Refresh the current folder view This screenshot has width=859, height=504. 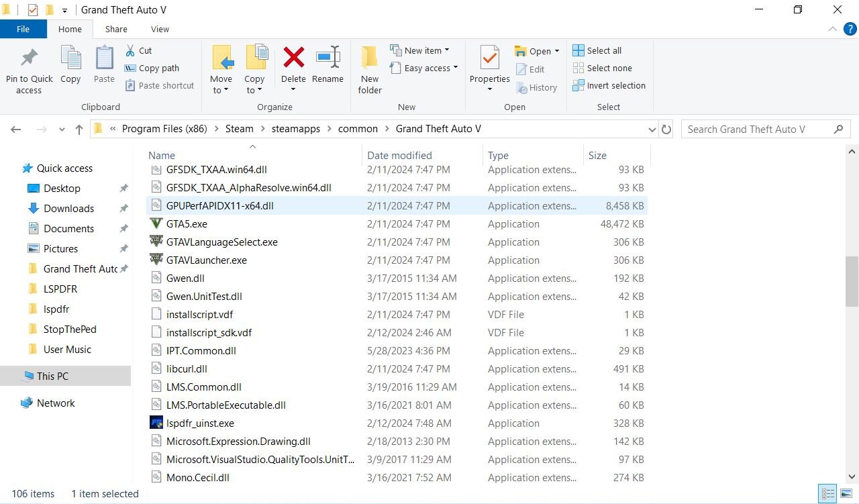click(x=666, y=130)
